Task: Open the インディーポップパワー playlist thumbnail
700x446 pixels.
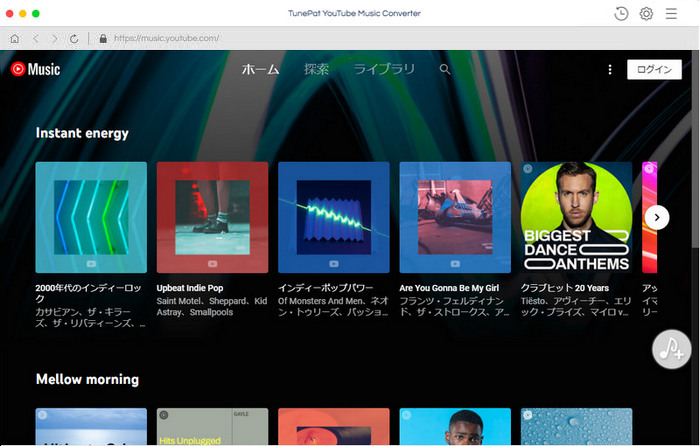Action: 334,217
